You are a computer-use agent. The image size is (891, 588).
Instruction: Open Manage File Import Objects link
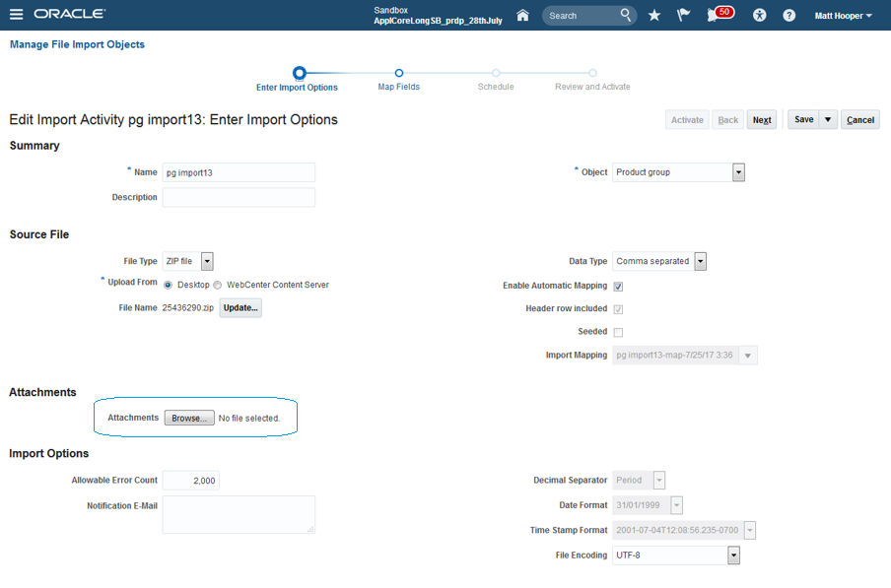coord(77,44)
